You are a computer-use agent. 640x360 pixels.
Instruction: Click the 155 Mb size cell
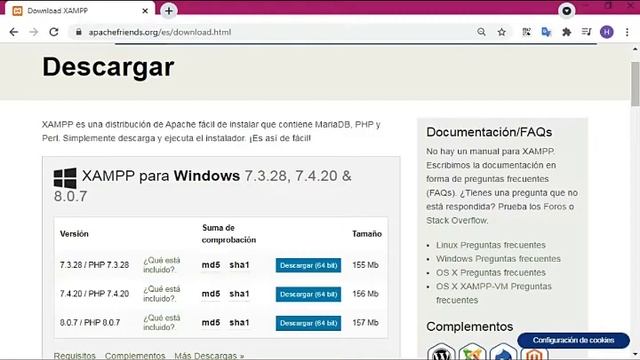[x=365, y=265]
